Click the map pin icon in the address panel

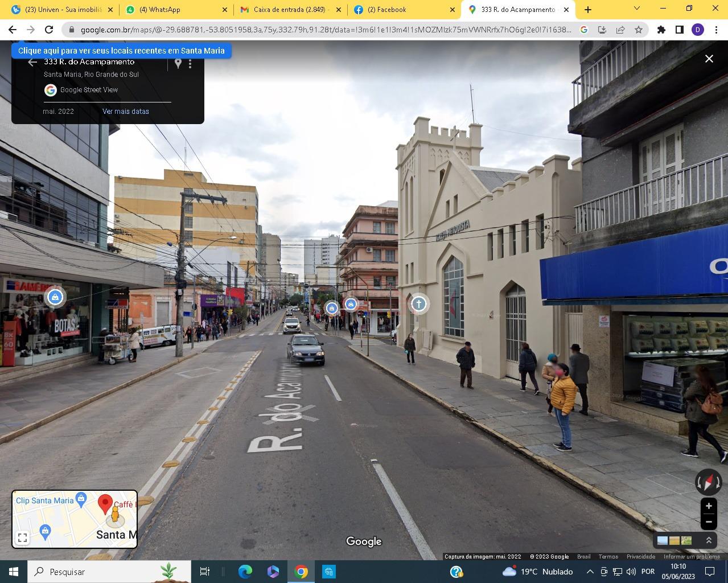(x=178, y=63)
